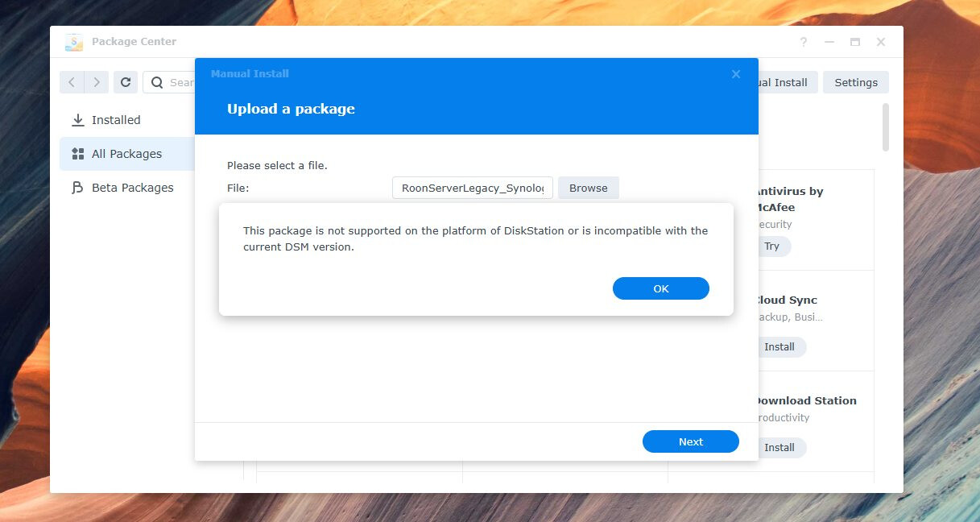Open DSM help via question mark icon
980x522 pixels.
[x=803, y=41]
